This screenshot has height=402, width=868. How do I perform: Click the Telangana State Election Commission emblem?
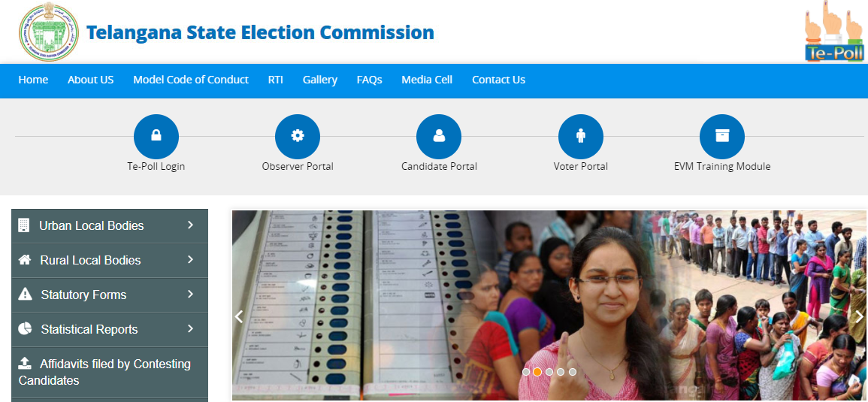(49, 32)
